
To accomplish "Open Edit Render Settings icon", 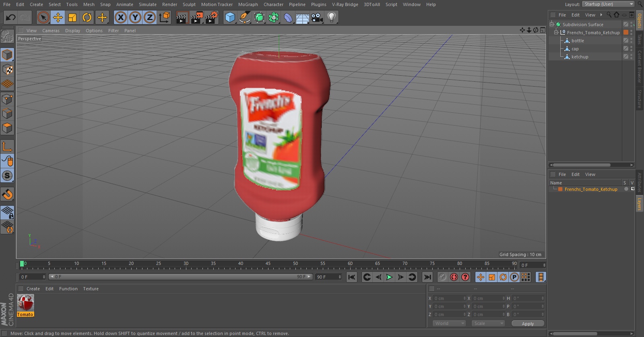I will pos(212,17).
